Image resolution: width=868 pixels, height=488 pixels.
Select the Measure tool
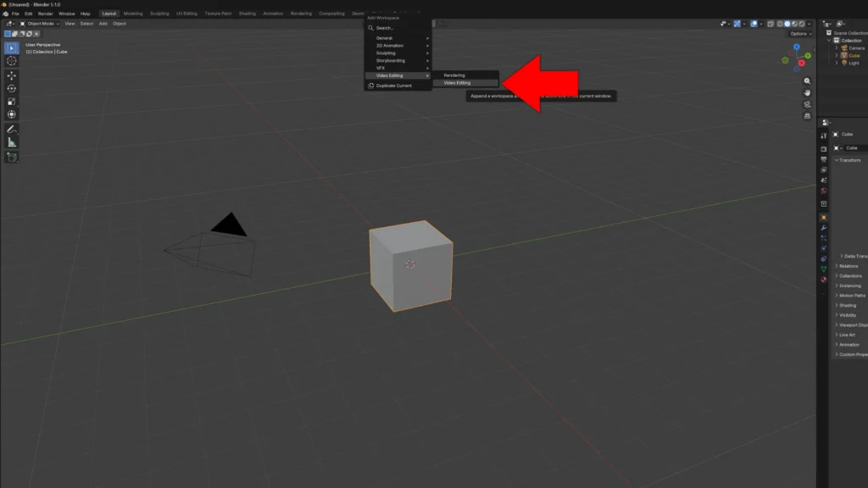point(12,142)
